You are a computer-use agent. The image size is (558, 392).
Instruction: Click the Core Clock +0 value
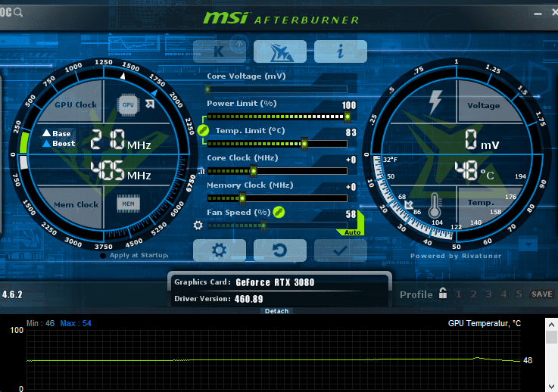tap(351, 160)
